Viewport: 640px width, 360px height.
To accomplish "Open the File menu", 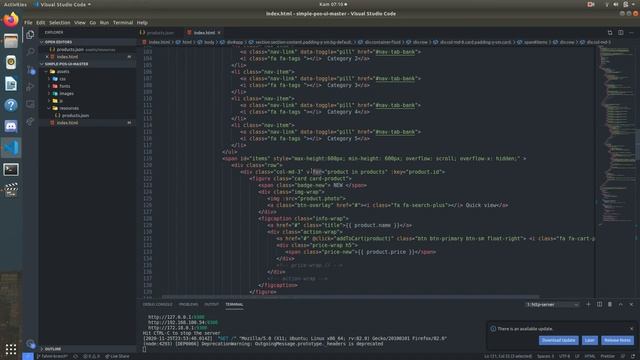I will tap(28, 22).
